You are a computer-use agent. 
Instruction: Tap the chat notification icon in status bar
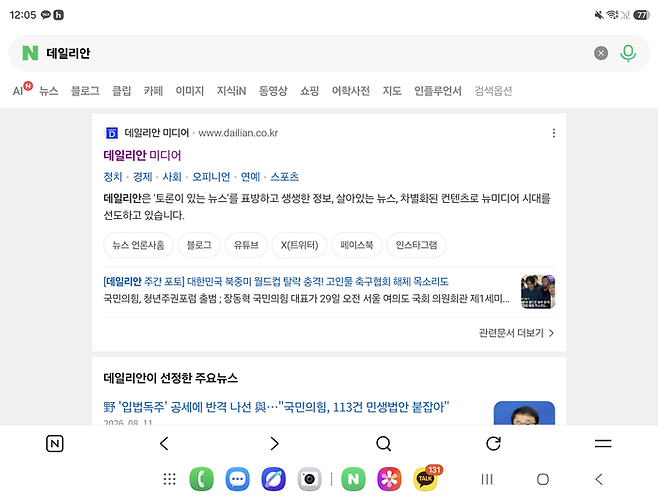[x=46, y=15]
